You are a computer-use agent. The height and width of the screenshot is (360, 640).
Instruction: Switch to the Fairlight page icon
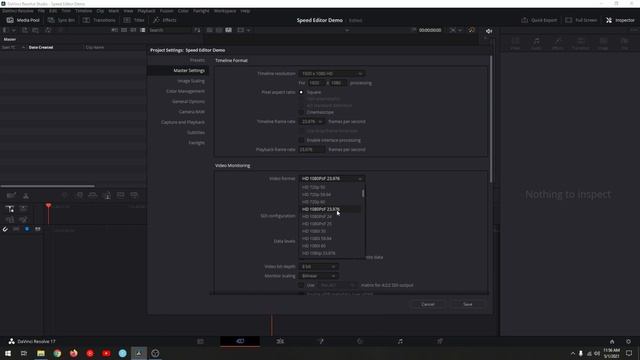tap(400, 341)
